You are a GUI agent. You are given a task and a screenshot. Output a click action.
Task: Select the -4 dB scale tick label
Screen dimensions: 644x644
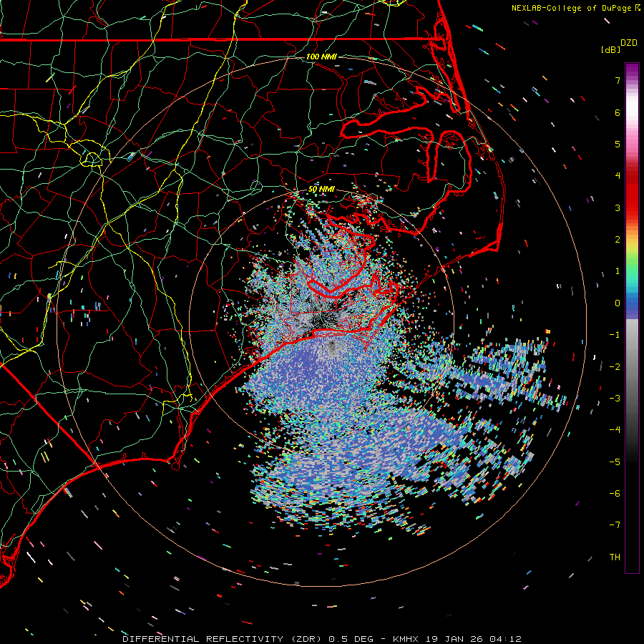(x=615, y=429)
